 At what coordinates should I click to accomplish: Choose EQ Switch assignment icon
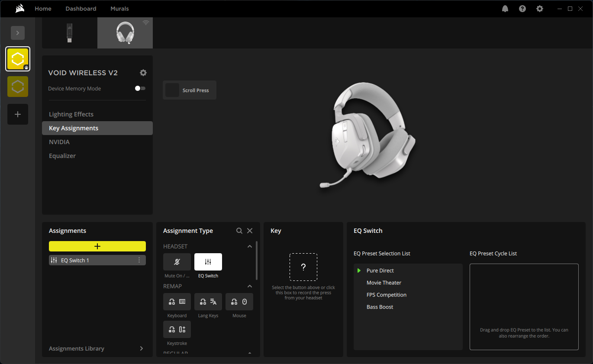click(x=208, y=262)
